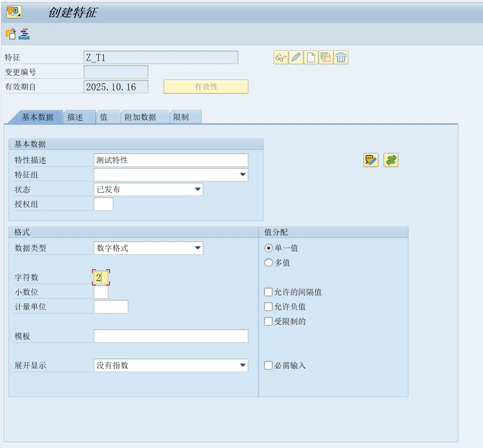483x448 pixels.
Task: Open the 展开显示 dropdown list
Action: pyautogui.click(x=243, y=365)
